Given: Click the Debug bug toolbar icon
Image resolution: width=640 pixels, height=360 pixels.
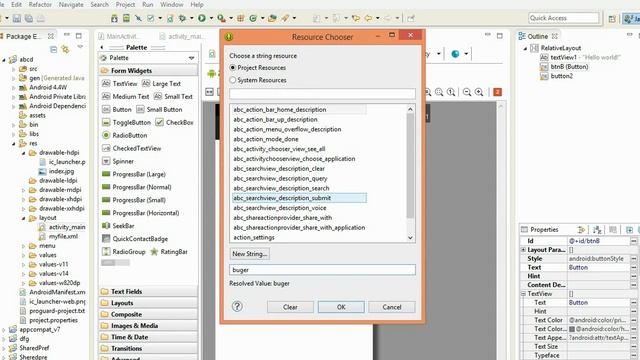Looking at the screenshot, I should 182,18.
